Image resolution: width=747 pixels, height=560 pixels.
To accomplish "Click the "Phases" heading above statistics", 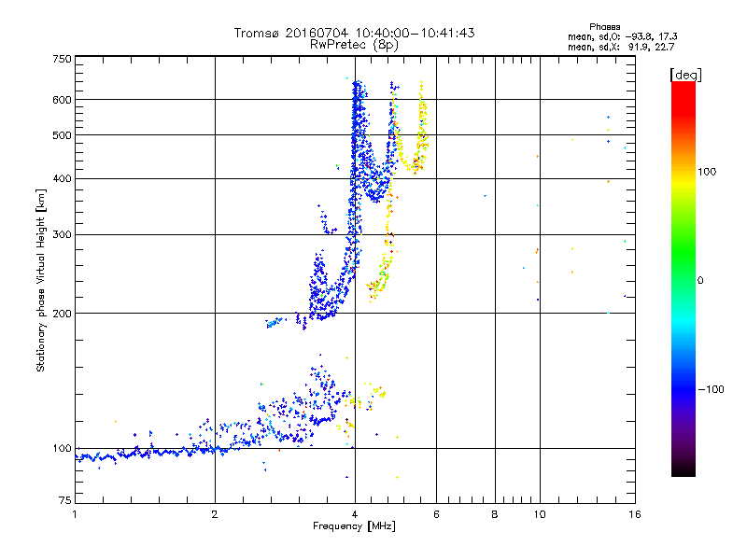I will tap(604, 27).
